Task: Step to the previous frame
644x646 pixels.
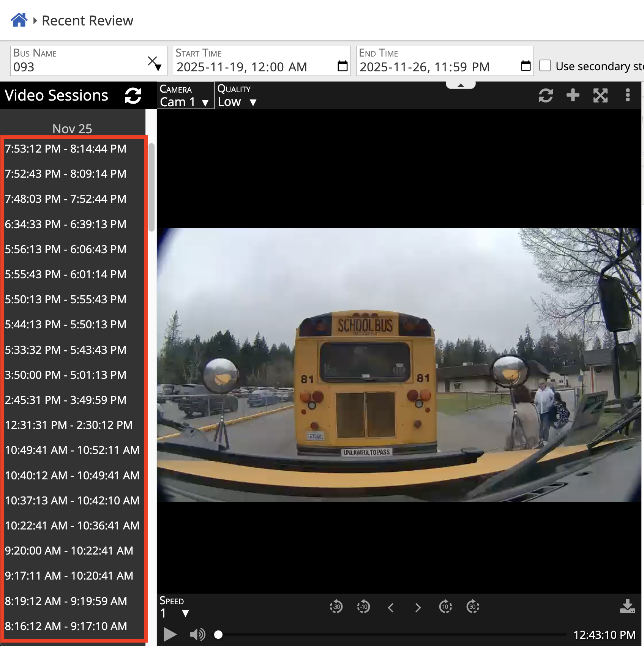Action: click(391, 608)
